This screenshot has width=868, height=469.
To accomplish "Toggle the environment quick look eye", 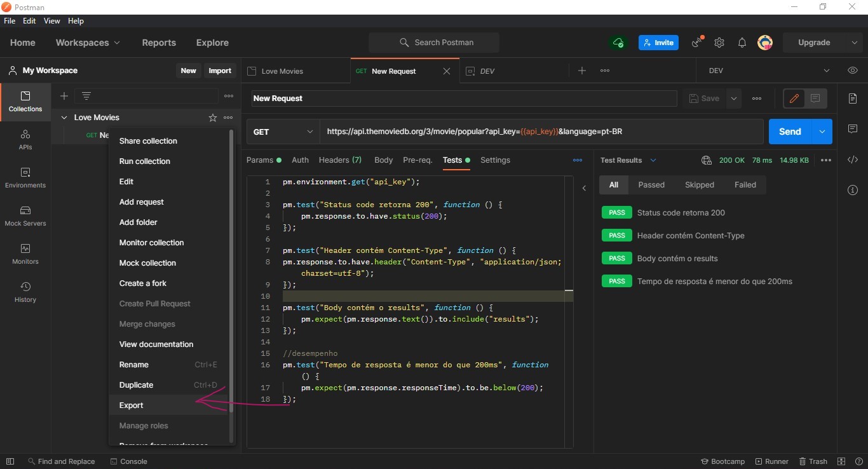I will pyautogui.click(x=853, y=71).
